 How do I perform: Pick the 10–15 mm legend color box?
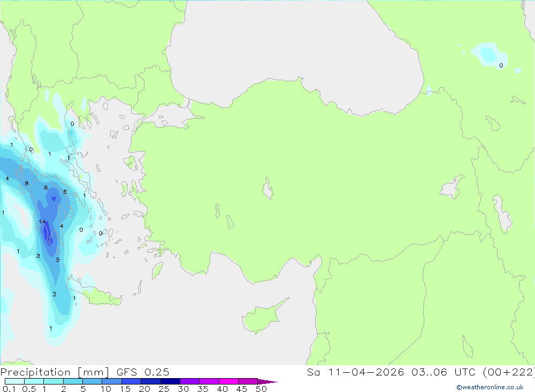click(x=112, y=381)
